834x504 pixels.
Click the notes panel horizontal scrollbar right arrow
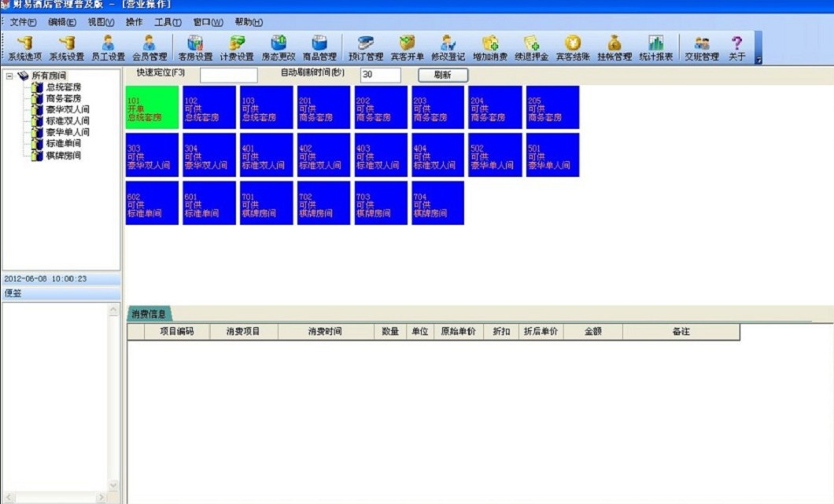(x=101, y=498)
